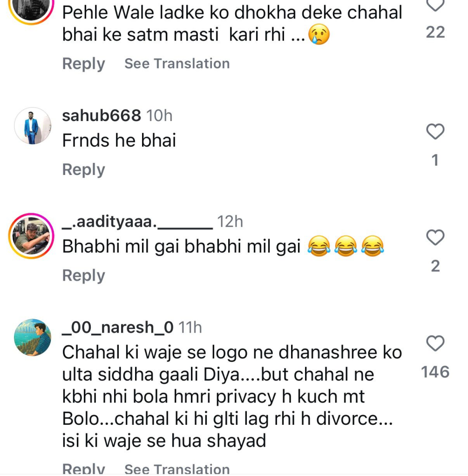Image resolution: width=468 pixels, height=476 pixels.
Task: Reply to the 'Frnds he bhai' comment
Action: point(83,170)
